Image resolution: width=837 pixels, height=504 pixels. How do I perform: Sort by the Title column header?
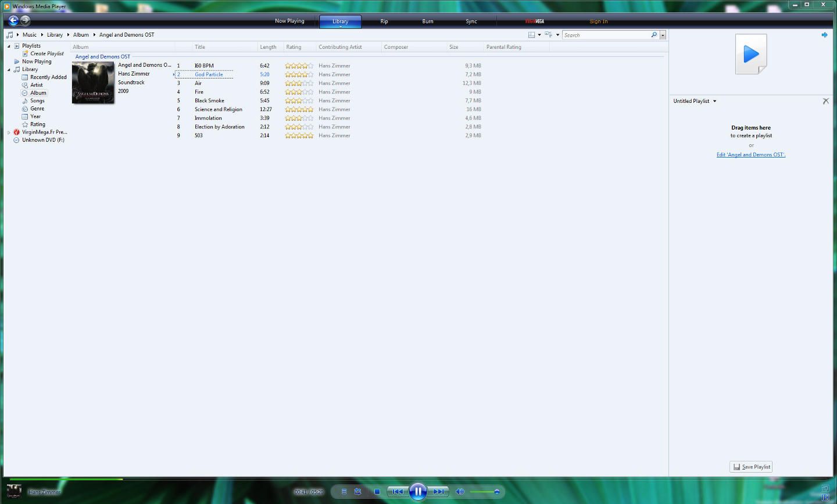pyautogui.click(x=224, y=47)
